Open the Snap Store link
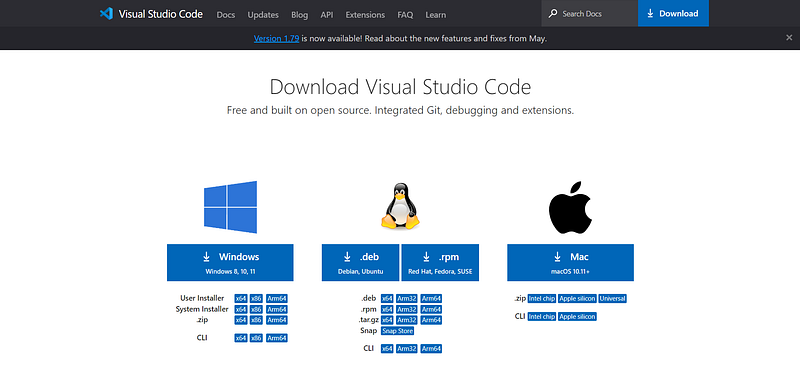800x390 pixels. coord(397,331)
